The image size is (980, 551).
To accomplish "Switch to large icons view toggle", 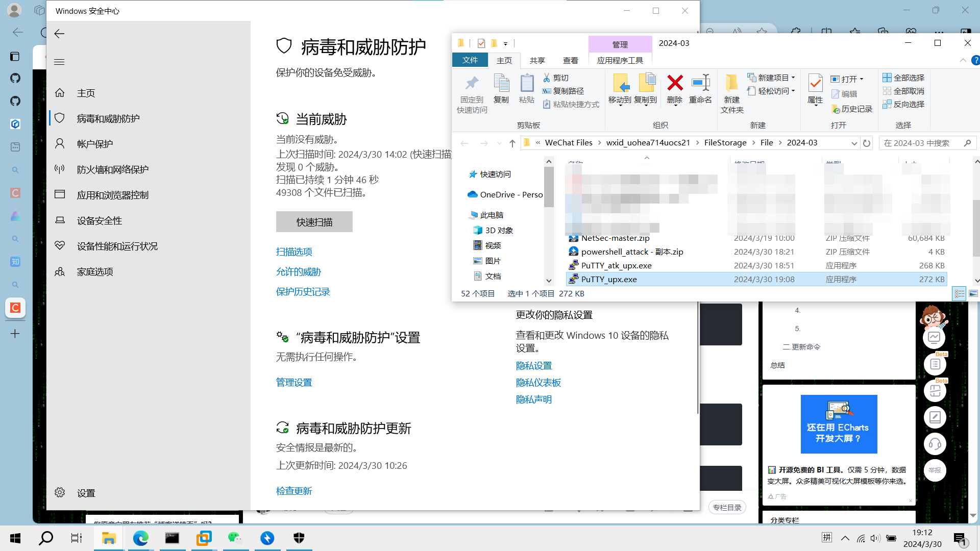I will (973, 293).
